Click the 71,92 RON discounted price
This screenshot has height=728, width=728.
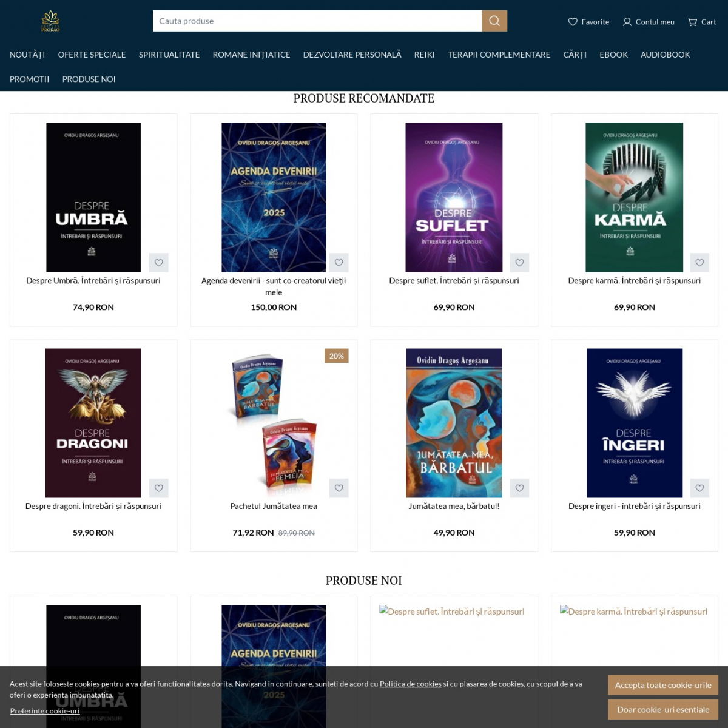[253, 533]
